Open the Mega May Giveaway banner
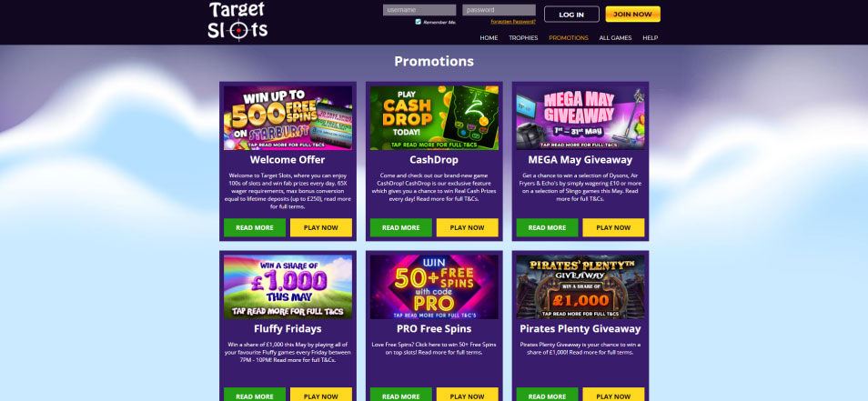The height and width of the screenshot is (401, 868). point(580,118)
